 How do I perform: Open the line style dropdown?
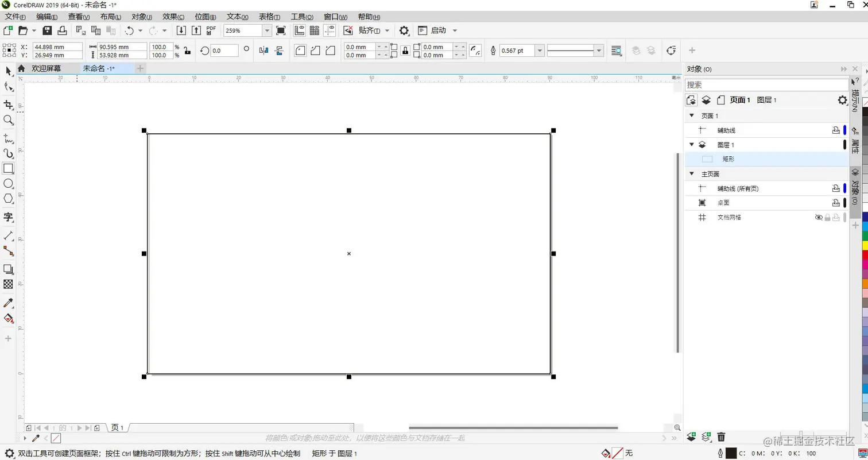[x=599, y=51]
